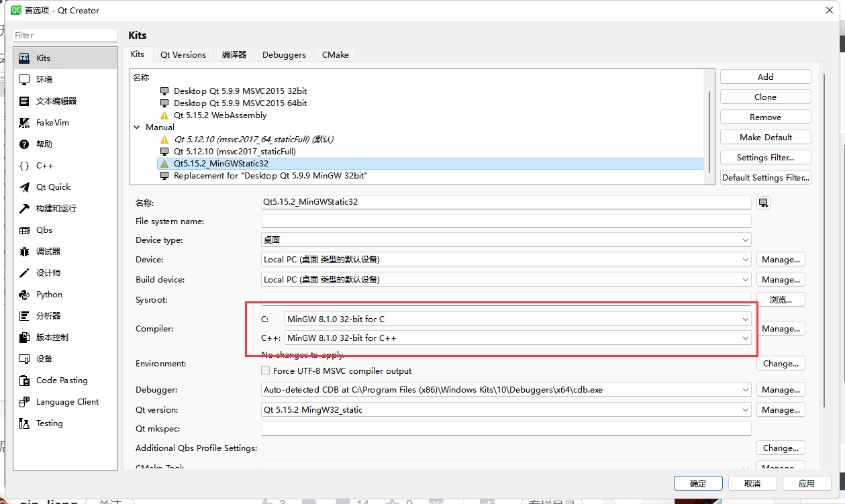This screenshot has height=504, width=845.
Task: Open the 调试器 category icon
Action: (x=24, y=252)
